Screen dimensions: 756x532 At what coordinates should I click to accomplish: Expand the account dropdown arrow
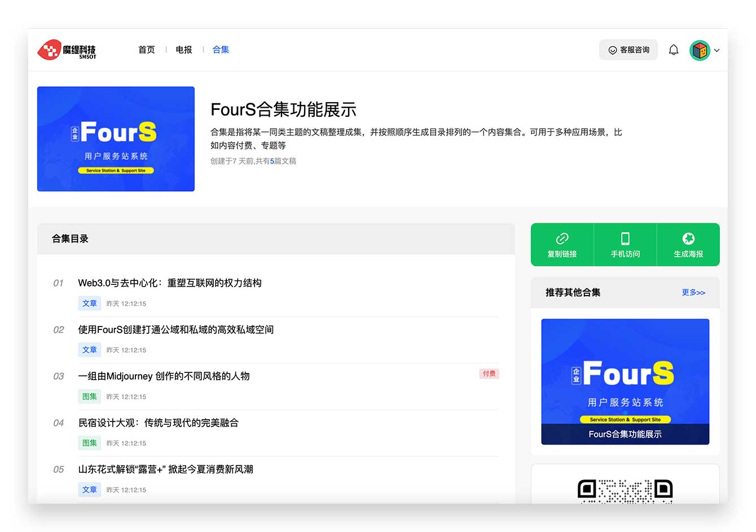[x=717, y=50]
